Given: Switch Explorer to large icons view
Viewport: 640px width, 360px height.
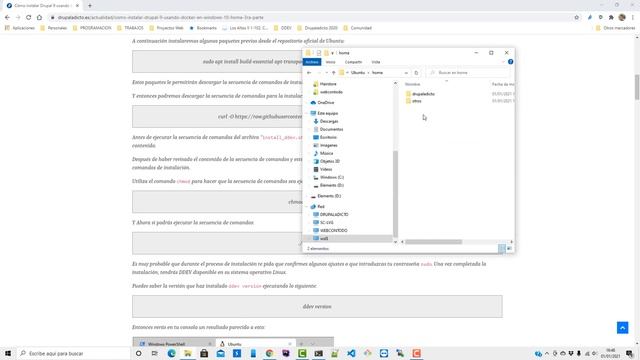Looking at the screenshot, I should click(509, 248).
